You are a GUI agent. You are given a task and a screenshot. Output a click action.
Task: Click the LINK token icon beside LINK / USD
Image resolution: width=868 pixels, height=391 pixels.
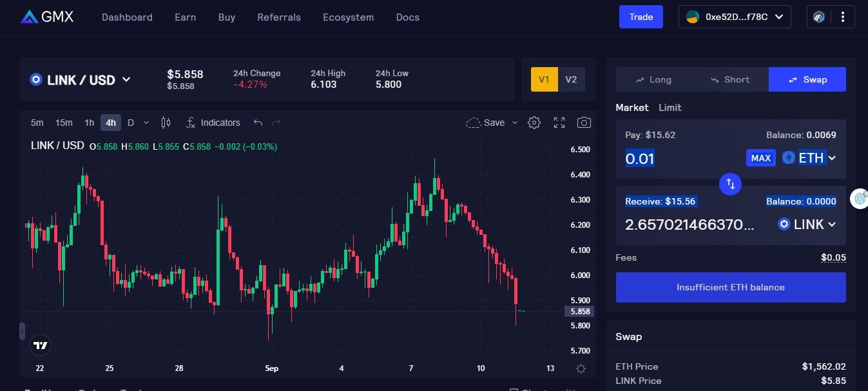[x=36, y=80]
